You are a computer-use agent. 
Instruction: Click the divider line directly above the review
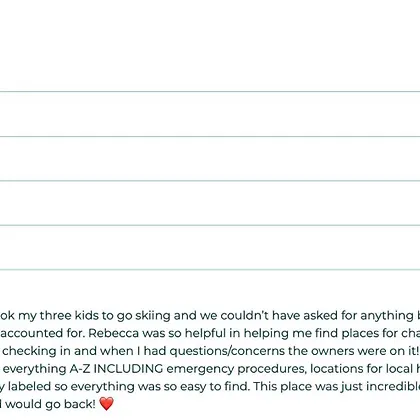(x=210, y=269)
